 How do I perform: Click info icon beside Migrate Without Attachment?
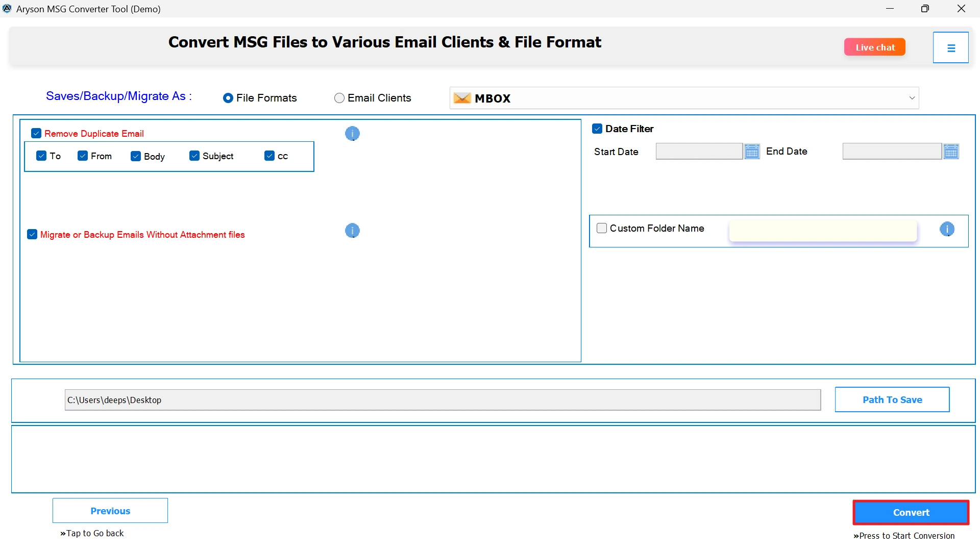[352, 231]
